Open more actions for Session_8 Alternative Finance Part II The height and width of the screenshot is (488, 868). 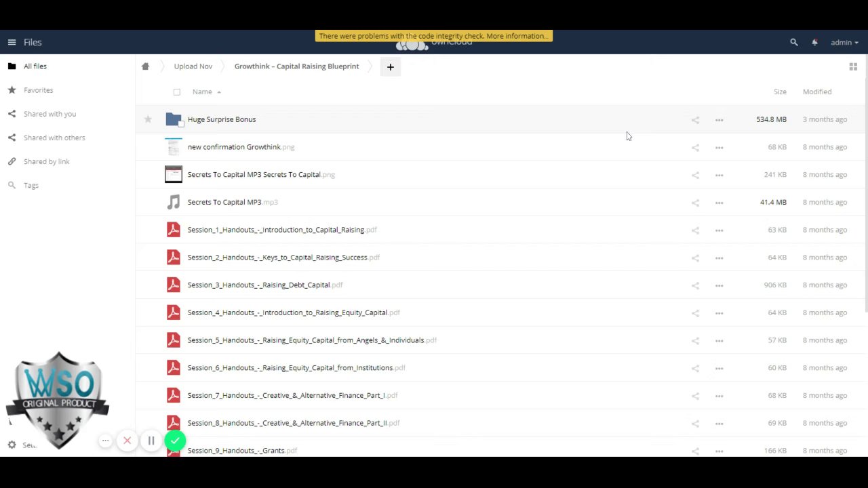(719, 424)
